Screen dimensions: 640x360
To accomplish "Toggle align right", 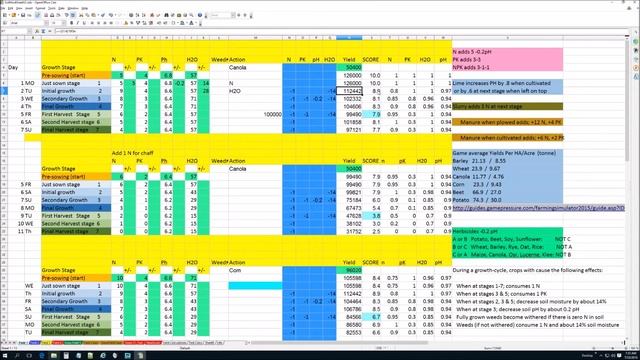I will pos(104,23).
